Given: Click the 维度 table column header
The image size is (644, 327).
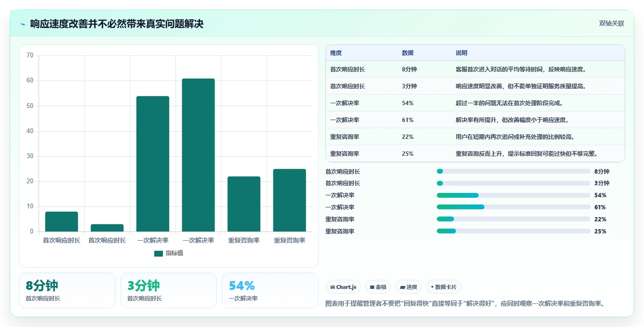Looking at the screenshot, I should tap(336, 53).
